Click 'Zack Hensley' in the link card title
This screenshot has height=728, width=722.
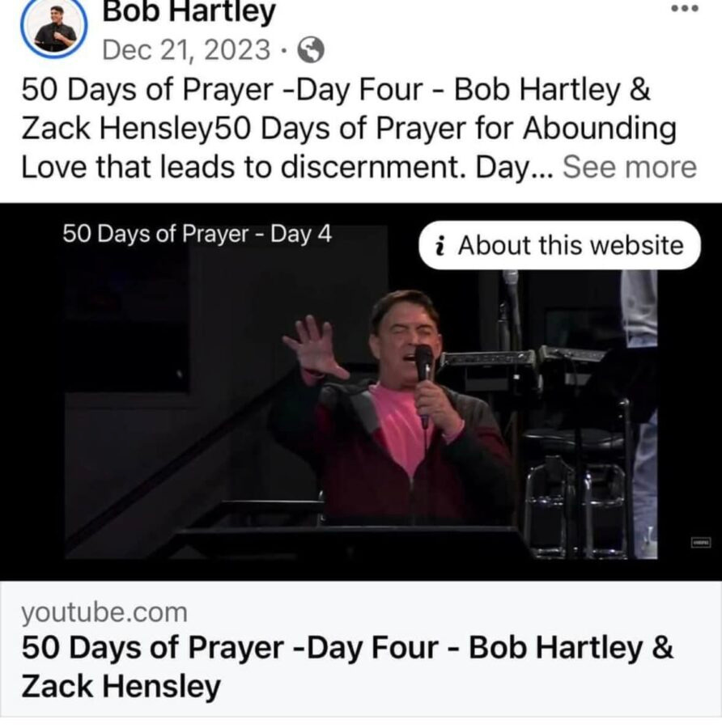pyautogui.click(x=121, y=686)
